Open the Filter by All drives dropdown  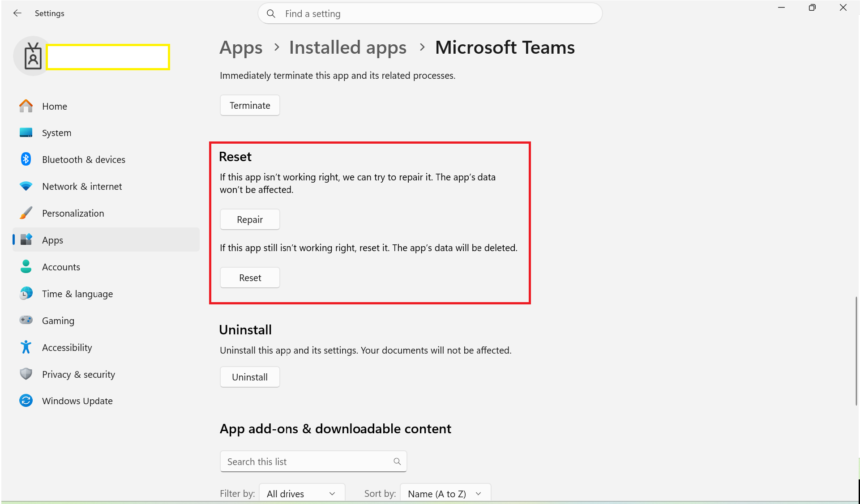pyautogui.click(x=302, y=494)
